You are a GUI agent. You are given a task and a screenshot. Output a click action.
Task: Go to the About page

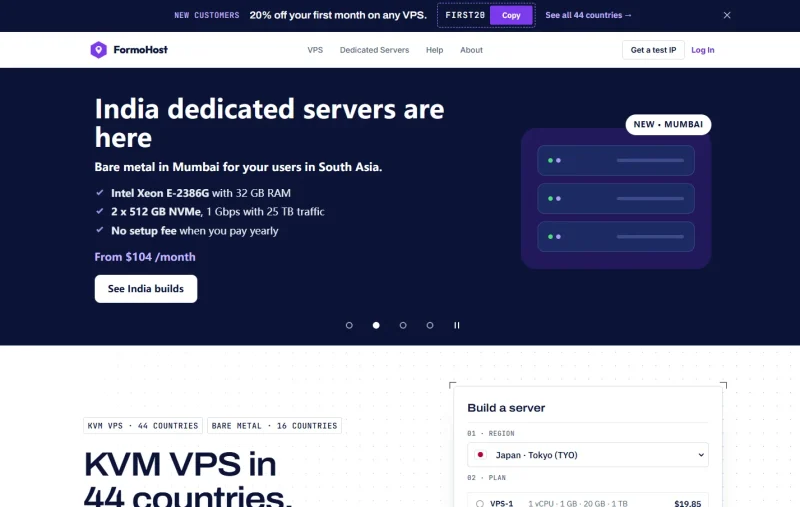click(x=471, y=50)
